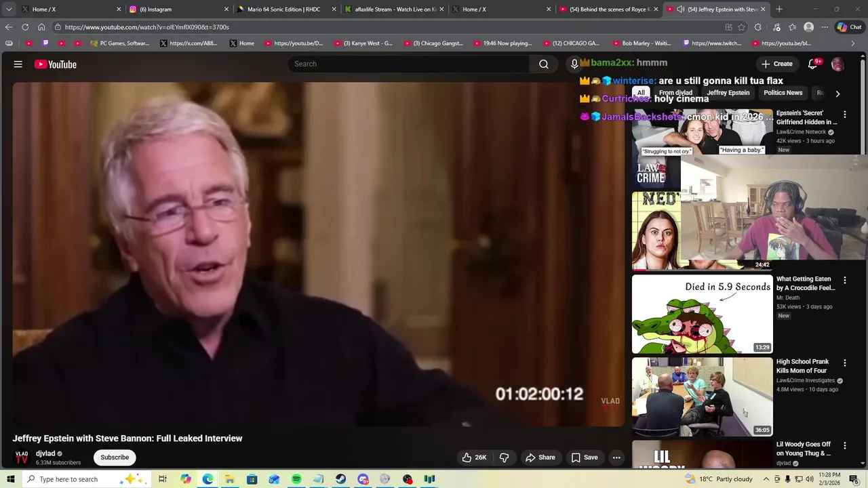This screenshot has height=488, width=868.
Task: Open Spotify from the taskbar
Action: [x=296, y=479]
